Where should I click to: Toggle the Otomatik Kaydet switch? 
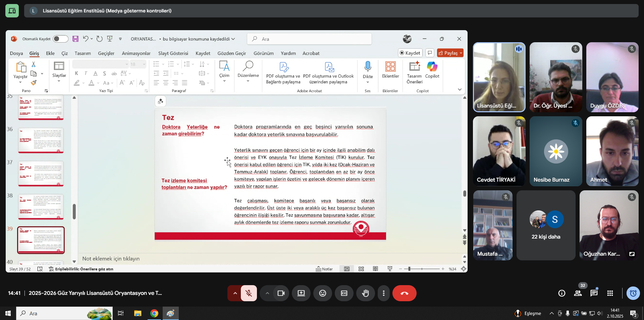coord(61,39)
